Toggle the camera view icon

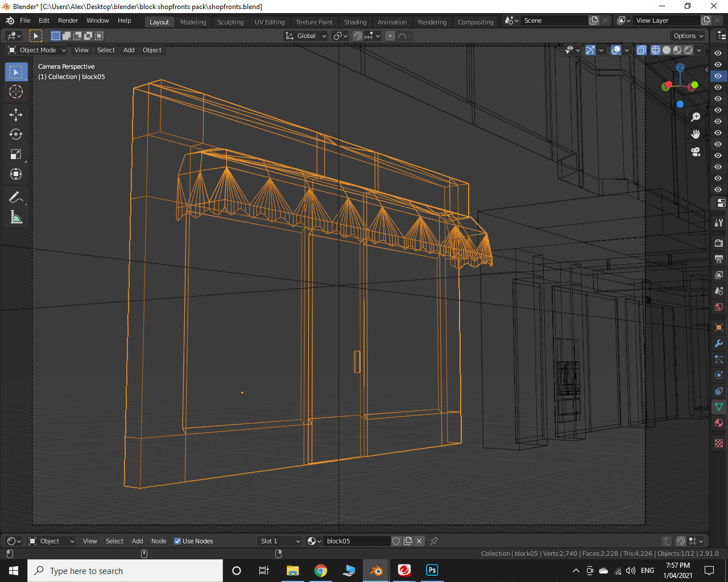coord(696,152)
